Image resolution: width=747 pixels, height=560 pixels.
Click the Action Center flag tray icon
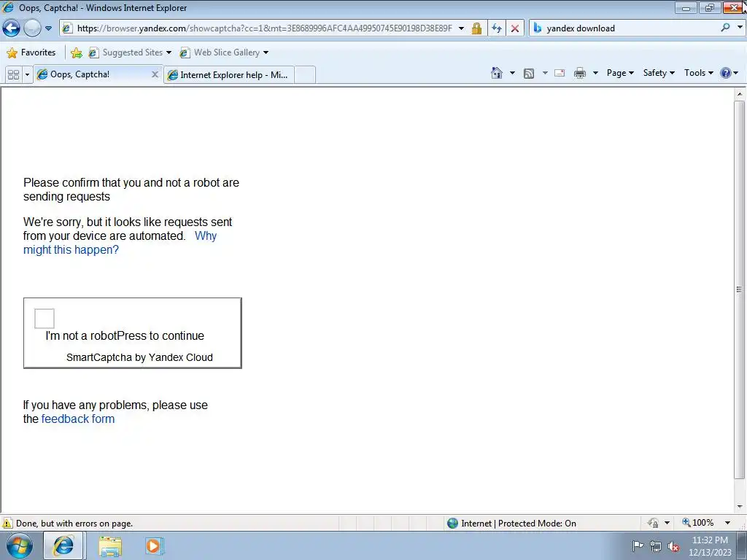(x=638, y=545)
